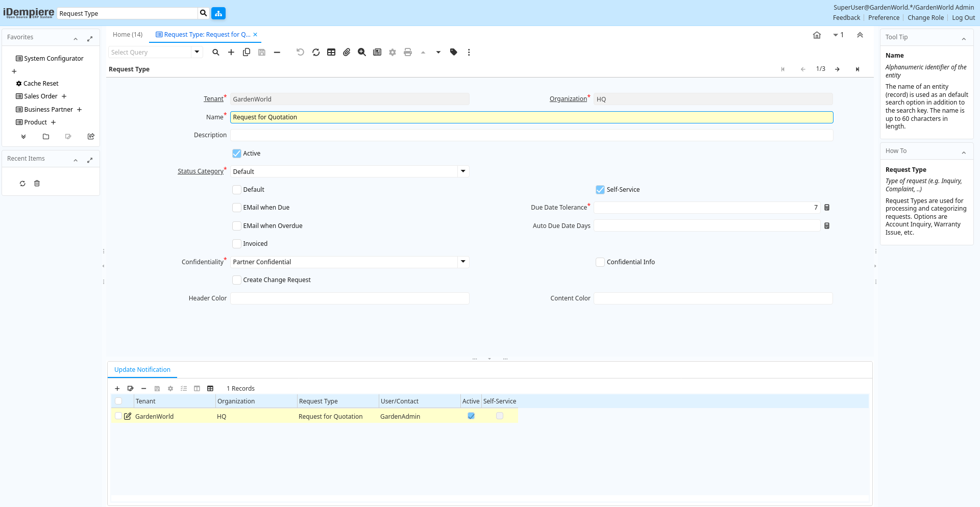Expand the Confidentiality dropdown list
This screenshot has height=507, width=980.
[x=463, y=262]
